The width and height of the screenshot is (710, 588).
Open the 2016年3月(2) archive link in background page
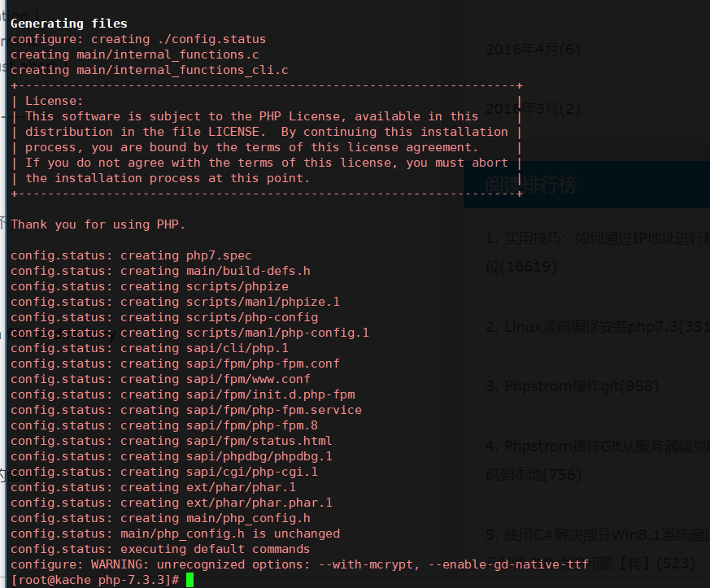click(x=533, y=109)
